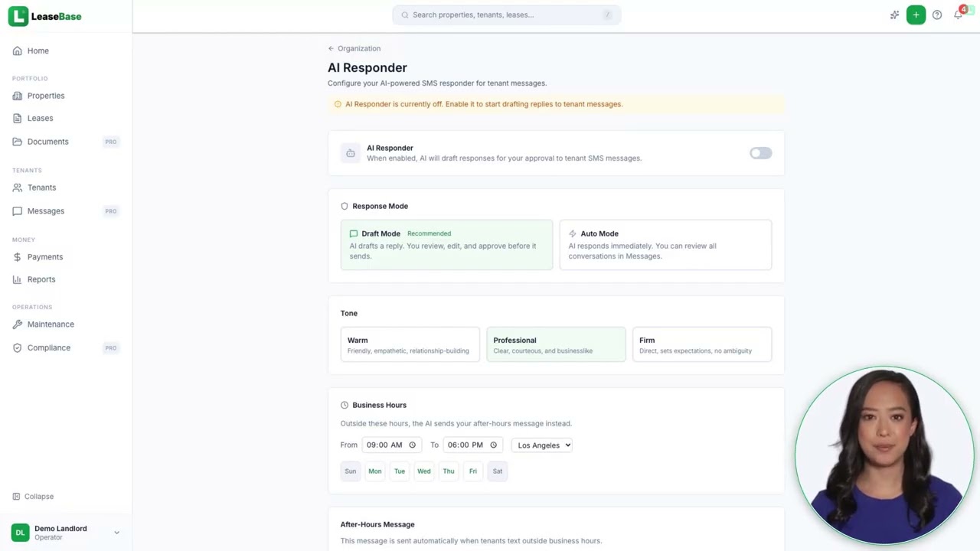This screenshot has height=551, width=980.
Task: Toggle Sat business day
Action: pos(498,471)
